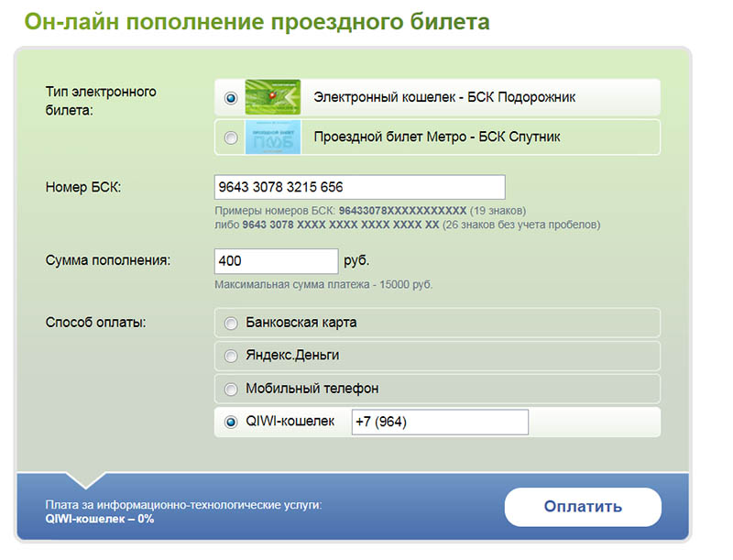Choose Яндекс.Деньги payment method
The image size is (733, 560).
click(x=231, y=357)
